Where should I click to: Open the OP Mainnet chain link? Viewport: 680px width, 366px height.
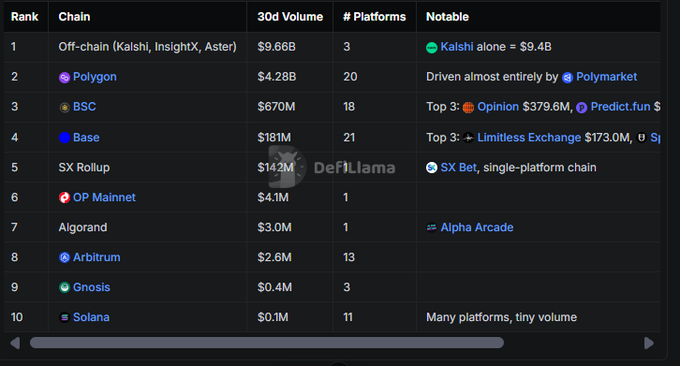point(104,197)
